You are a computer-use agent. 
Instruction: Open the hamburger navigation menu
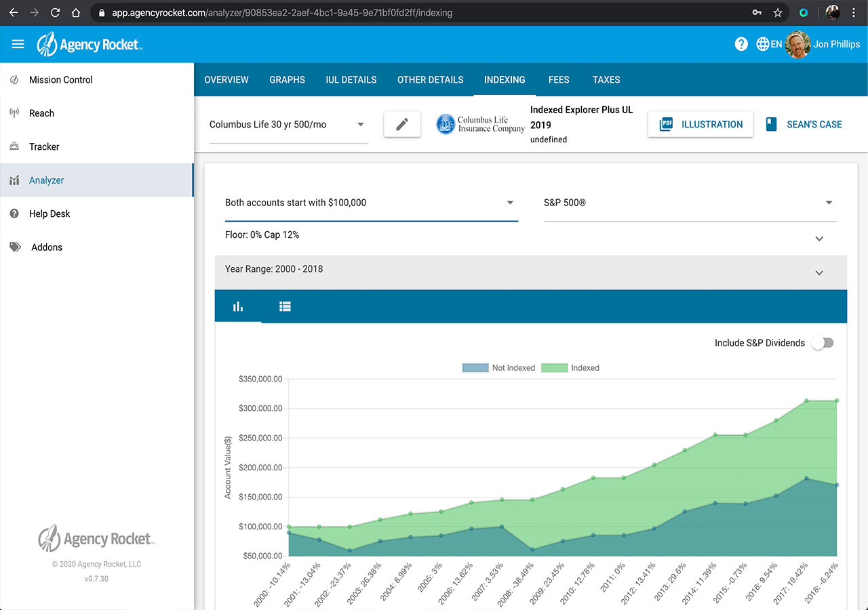tap(18, 44)
